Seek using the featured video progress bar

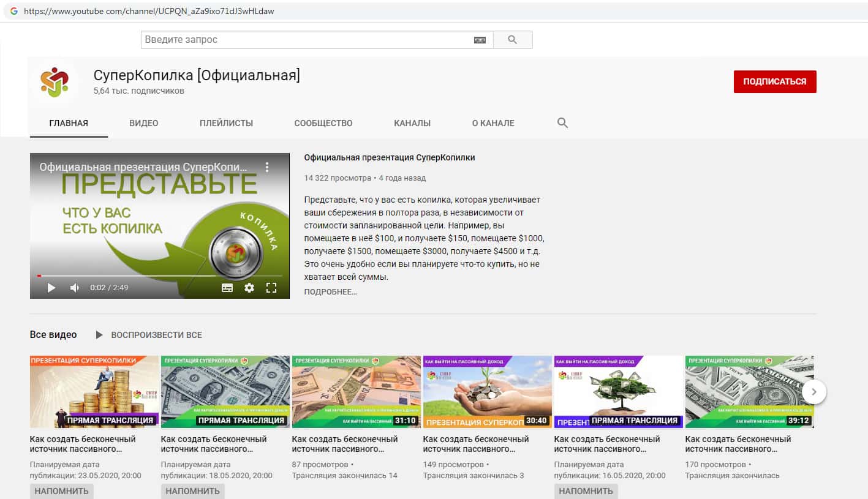[160, 276]
